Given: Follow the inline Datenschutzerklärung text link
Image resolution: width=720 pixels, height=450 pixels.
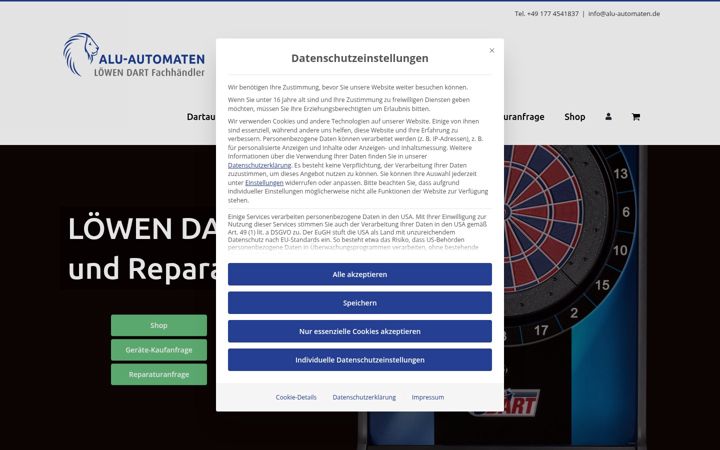Looking at the screenshot, I should coord(259,165).
